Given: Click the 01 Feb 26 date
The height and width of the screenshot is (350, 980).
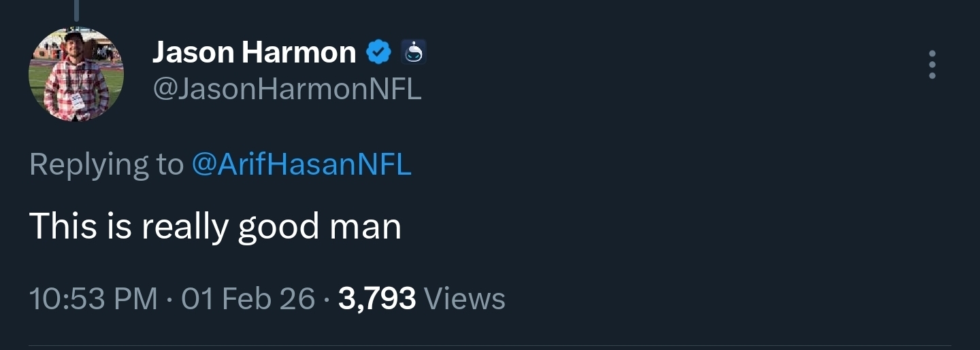Looking at the screenshot, I should point(248,299).
